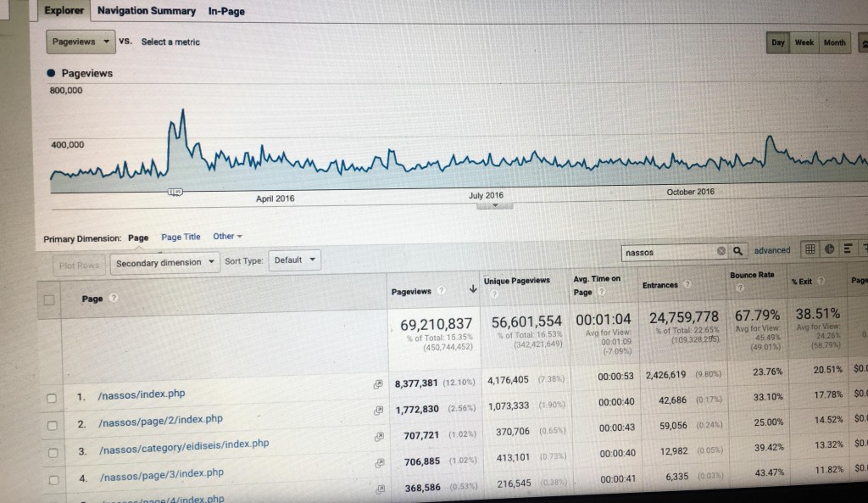Screen dimensions: 868x503
Task: Check the box for /nassos/index.php row
Action: pyautogui.click(x=52, y=397)
